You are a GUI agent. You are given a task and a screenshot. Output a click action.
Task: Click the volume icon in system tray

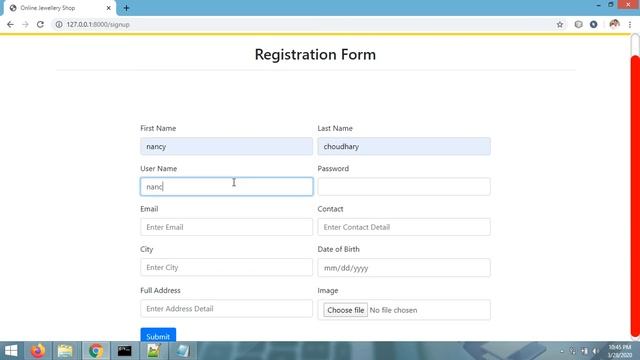[x=596, y=351]
